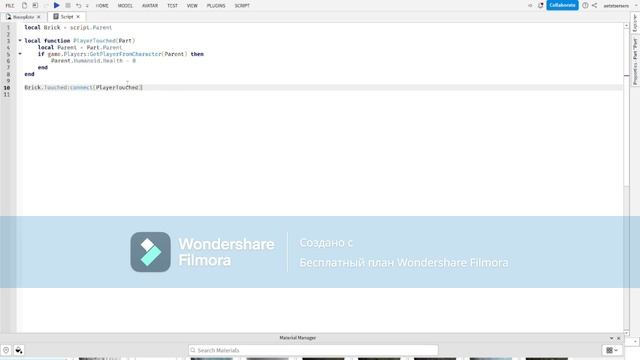Open the Explorer side panel tab
Viewport: 640px width, 360px height.
(x=635, y=23)
